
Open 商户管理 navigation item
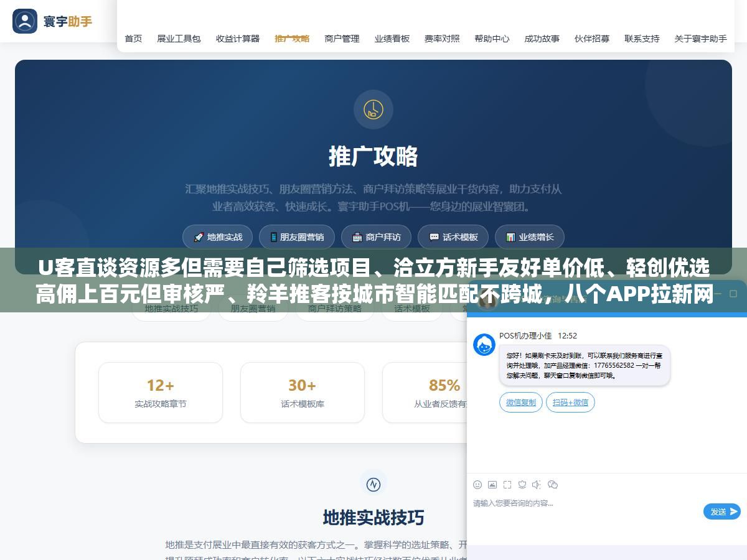pos(342,39)
